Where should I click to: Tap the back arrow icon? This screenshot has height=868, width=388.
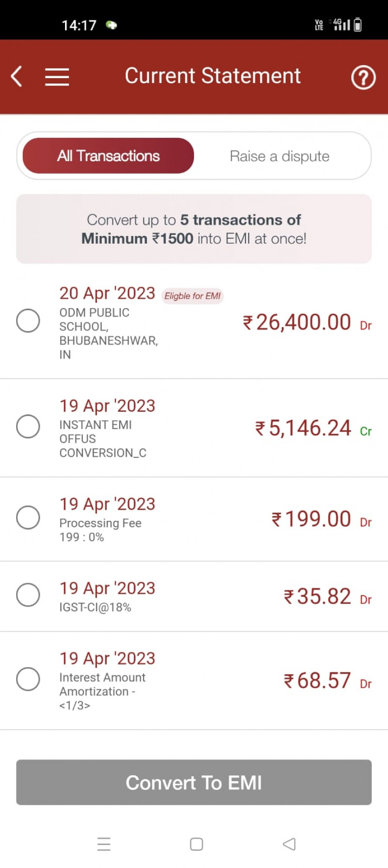click(x=17, y=77)
